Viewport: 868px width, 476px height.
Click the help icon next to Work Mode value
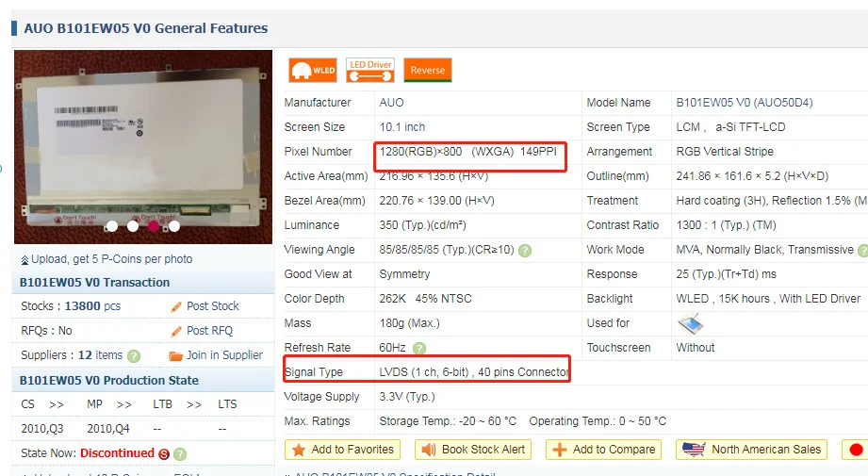click(862, 250)
